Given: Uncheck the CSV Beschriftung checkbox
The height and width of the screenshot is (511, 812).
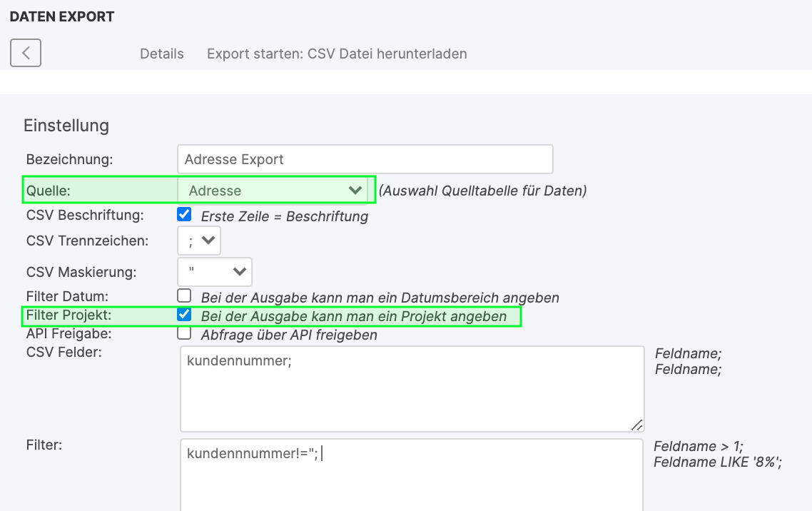Looking at the screenshot, I should click(x=184, y=213).
